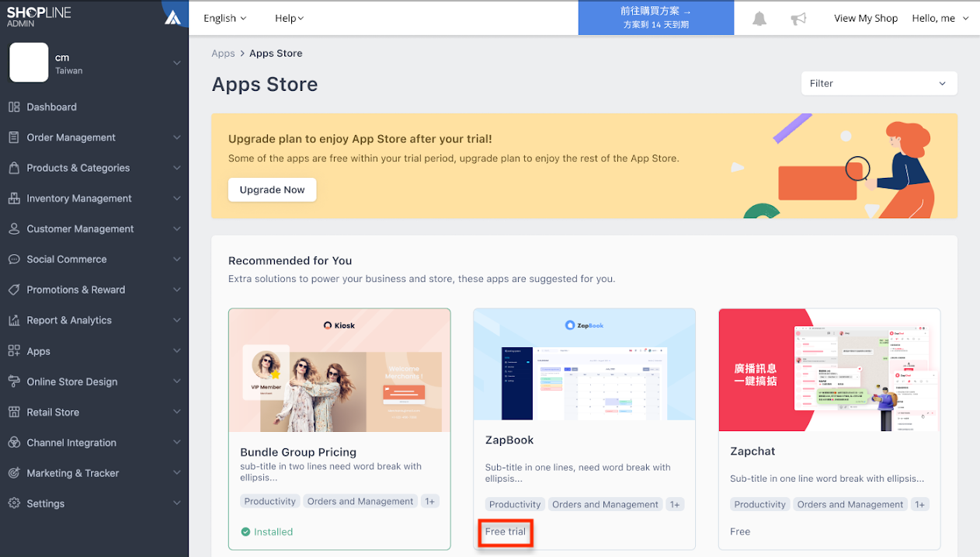Image resolution: width=980 pixels, height=557 pixels.
Task: Click the Channel Integration icon
Action: coord(14,443)
